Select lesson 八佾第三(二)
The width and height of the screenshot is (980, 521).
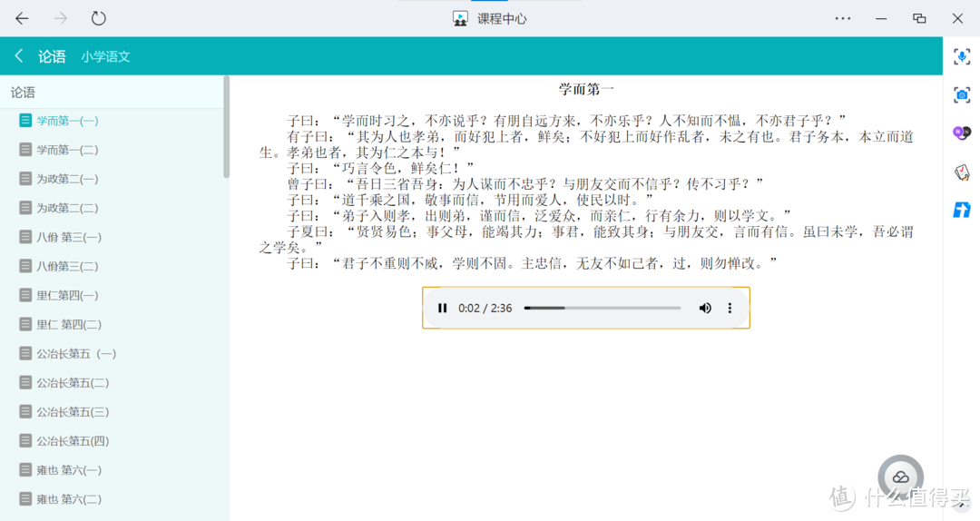click(x=67, y=266)
